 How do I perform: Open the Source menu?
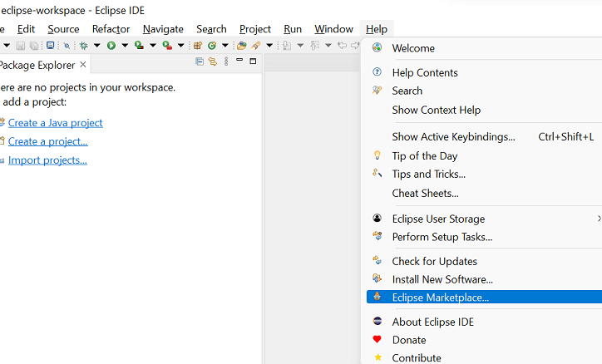63,29
